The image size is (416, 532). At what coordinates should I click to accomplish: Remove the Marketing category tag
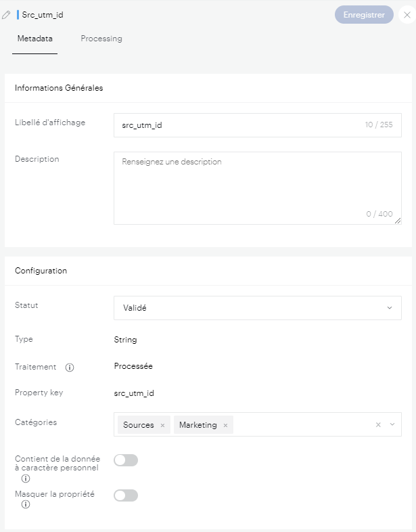pos(225,425)
